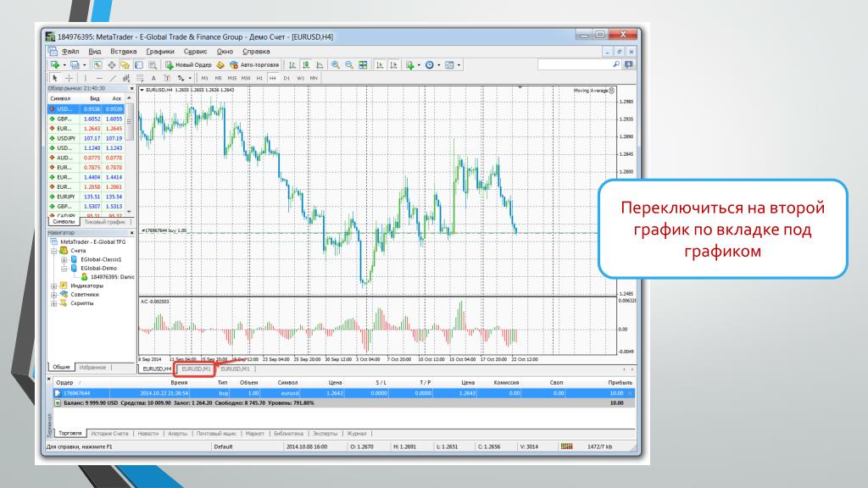Switch chart to candlesticks
Viewport: 868px width, 488px height.
(306, 64)
